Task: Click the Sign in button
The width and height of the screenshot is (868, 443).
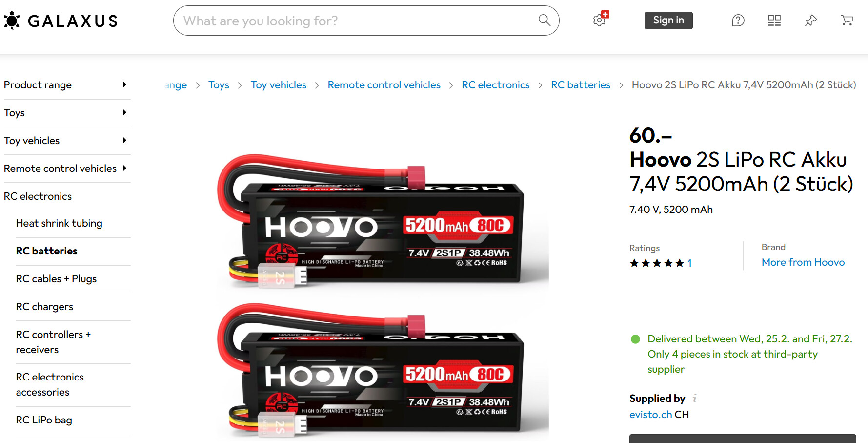Action: tap(668, 21)
